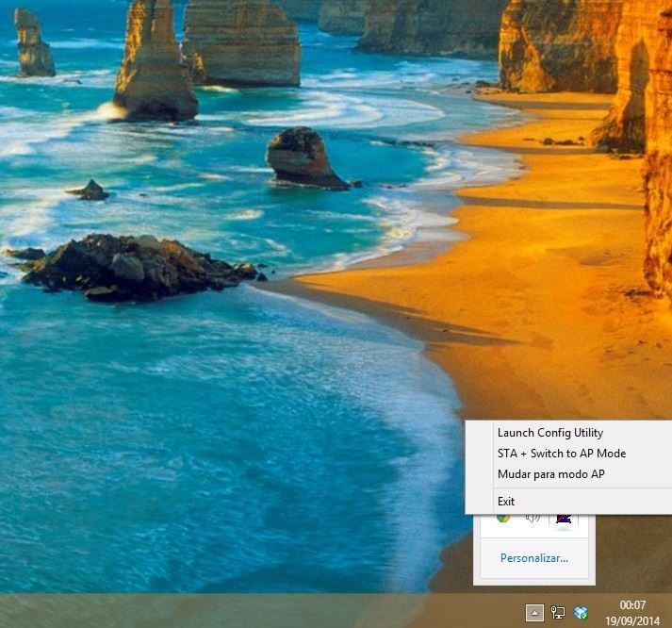This screenshot has height=628, width=672.
Task: Show the clock and date panel
Action: [x=632, y=613]
